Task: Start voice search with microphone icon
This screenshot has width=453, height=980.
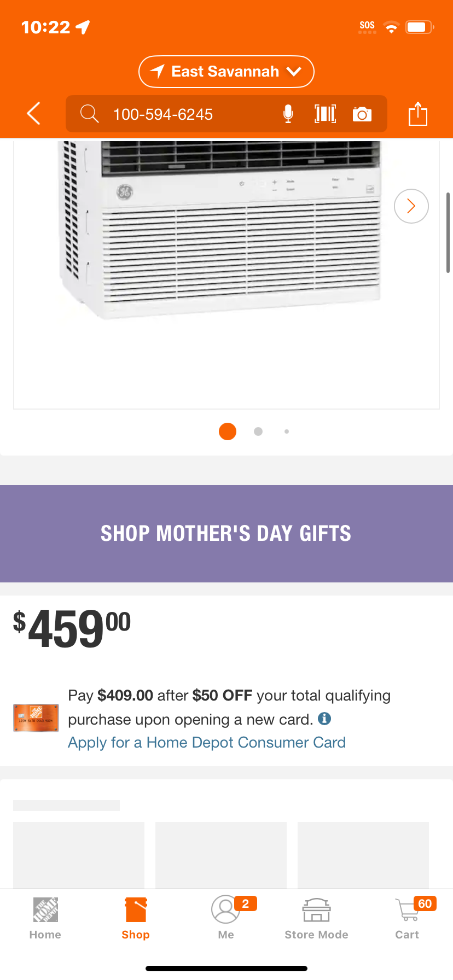Action: pos(288,114)
